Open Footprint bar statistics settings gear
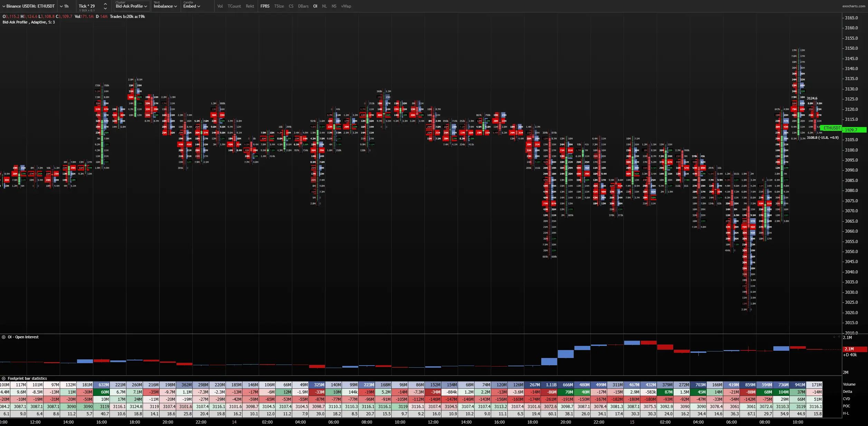 coord(3,379)
